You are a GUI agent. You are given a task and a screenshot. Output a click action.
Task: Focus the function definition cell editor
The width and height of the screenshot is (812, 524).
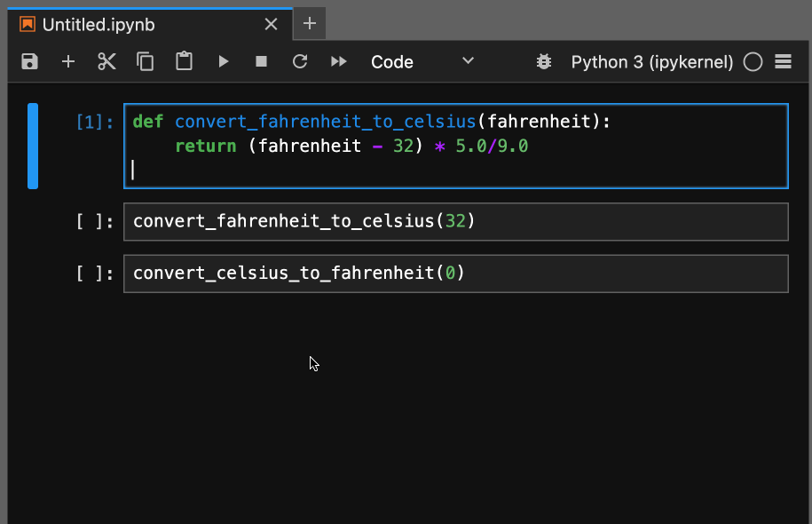click(x=456, y=147)
